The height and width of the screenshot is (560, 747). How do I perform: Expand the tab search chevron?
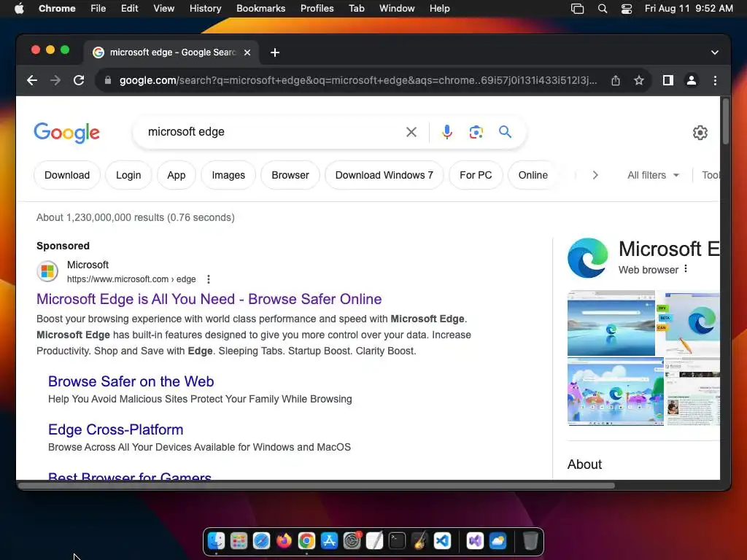(x=715, y=52)
